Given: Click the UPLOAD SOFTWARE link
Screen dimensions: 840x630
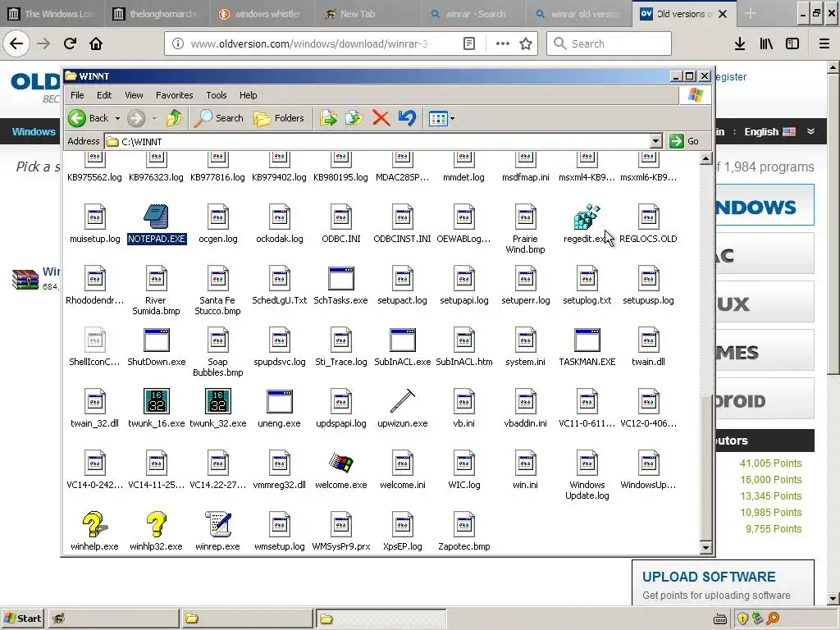Looking at the screenshot, I should [709, 577].
